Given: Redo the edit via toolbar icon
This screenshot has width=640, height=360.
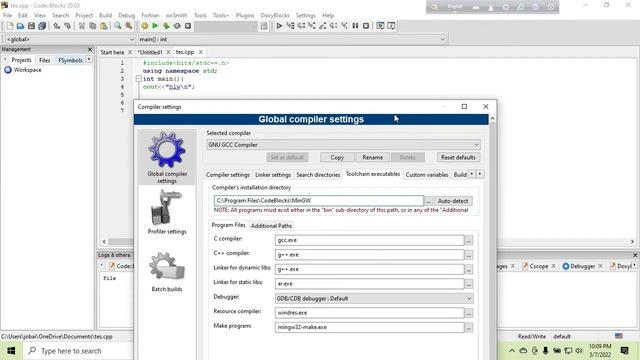Looking at the screenshot, I should (x=67, y=26).
